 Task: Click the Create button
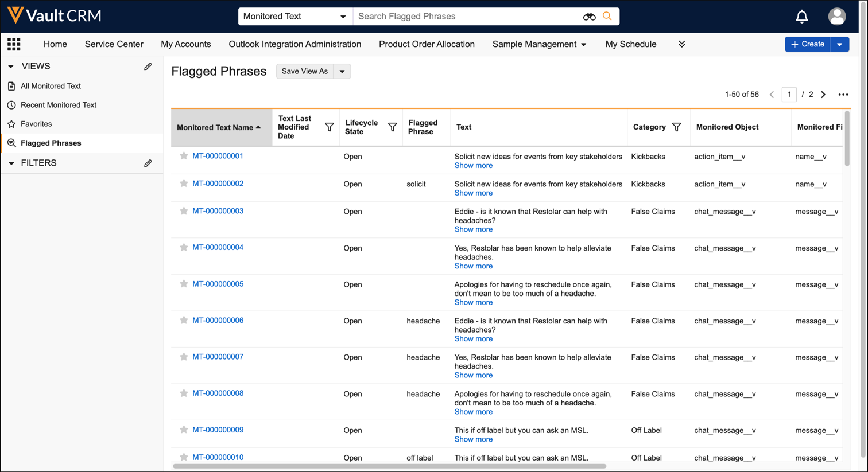pos(807,44)
